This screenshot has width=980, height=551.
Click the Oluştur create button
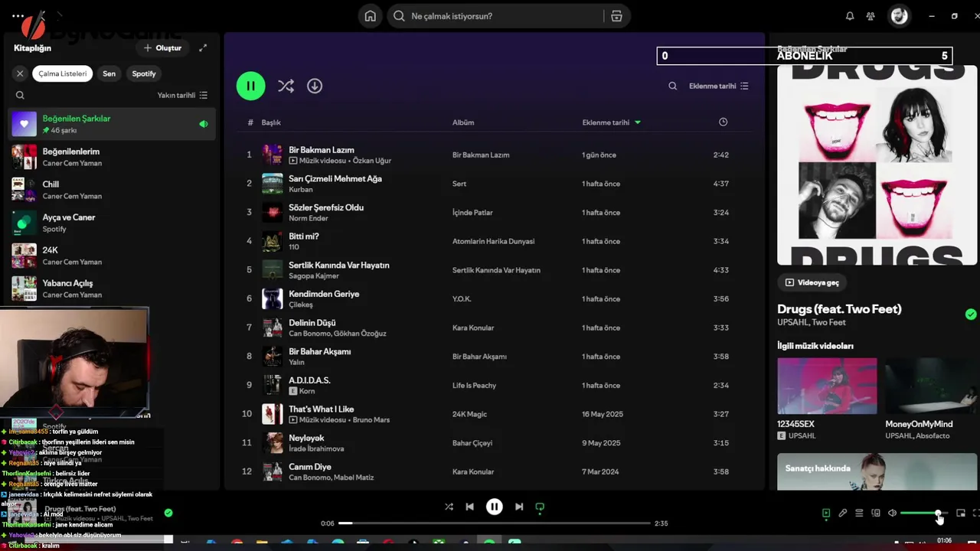click(162, 47)
